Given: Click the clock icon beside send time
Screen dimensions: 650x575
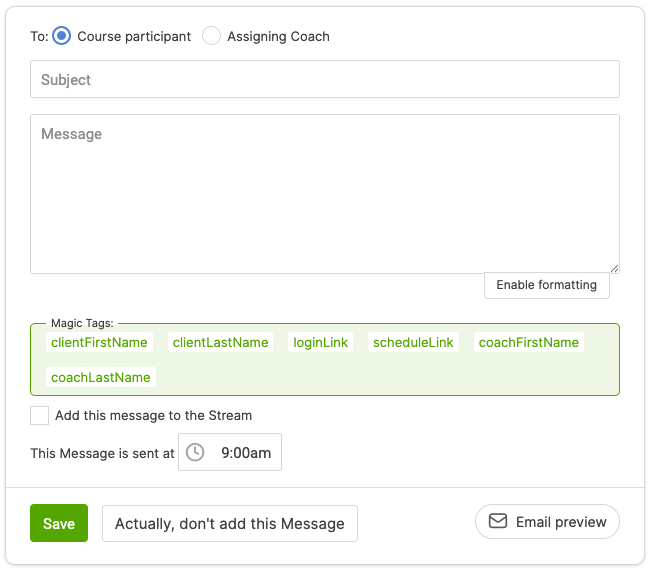Looking at the screenshot, I should coord(195,452).
